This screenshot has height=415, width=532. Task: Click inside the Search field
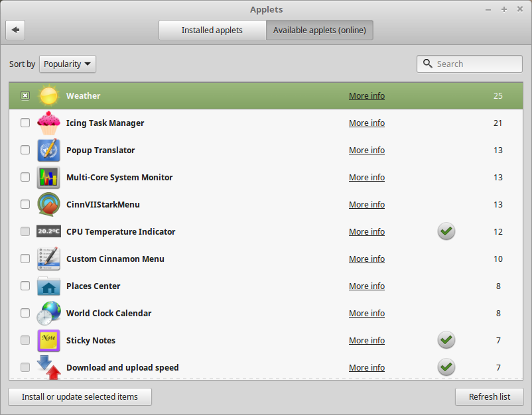[x=469, y=64]
